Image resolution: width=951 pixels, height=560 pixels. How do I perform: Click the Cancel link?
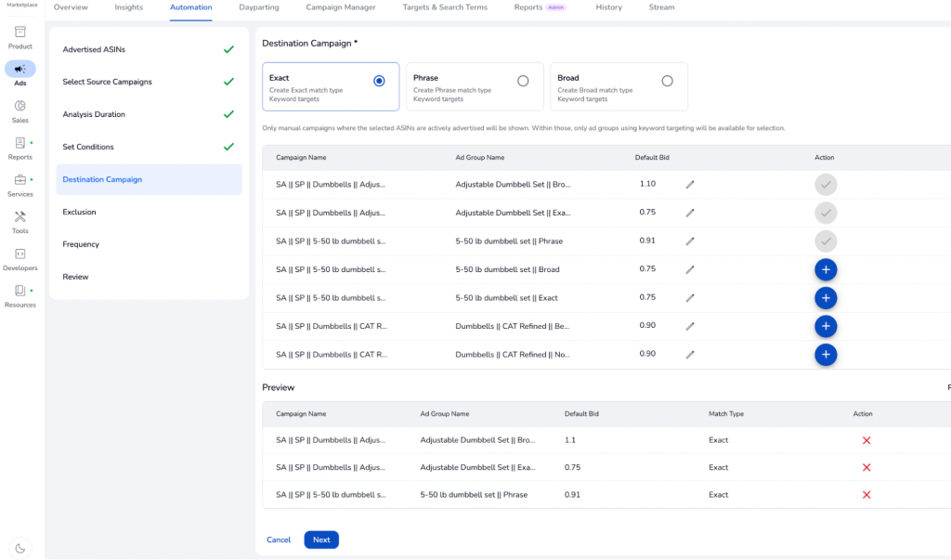click(x=279, y=540)
